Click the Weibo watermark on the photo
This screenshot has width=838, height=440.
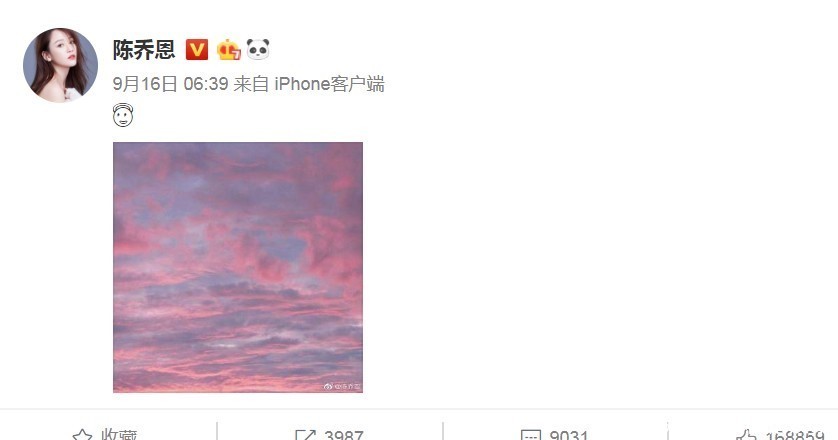click(342, 386)
